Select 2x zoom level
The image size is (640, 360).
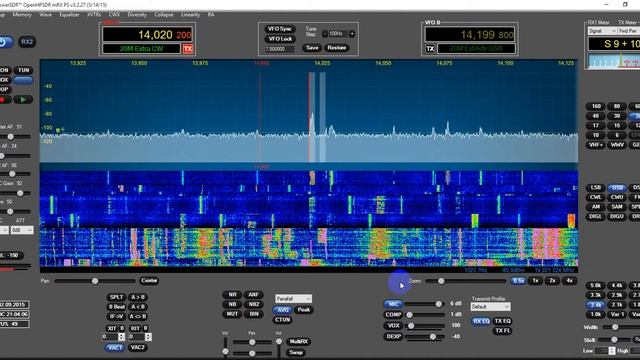(x=552, y=281)
